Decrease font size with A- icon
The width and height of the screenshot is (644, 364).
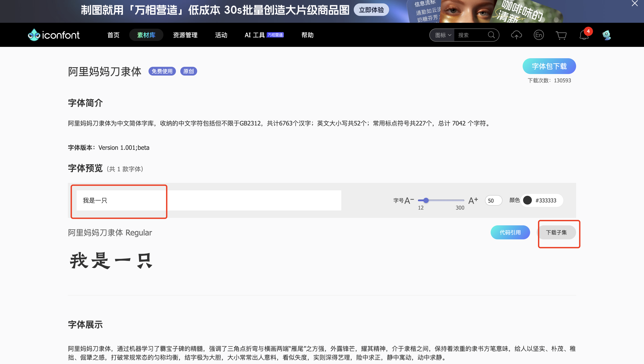[x=409, y=200]
